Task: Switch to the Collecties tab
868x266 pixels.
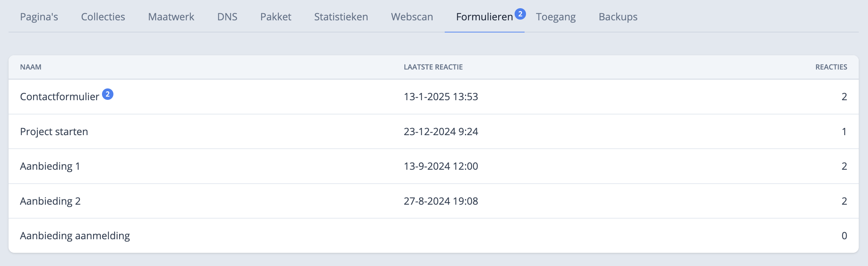Action: (103, 16)
